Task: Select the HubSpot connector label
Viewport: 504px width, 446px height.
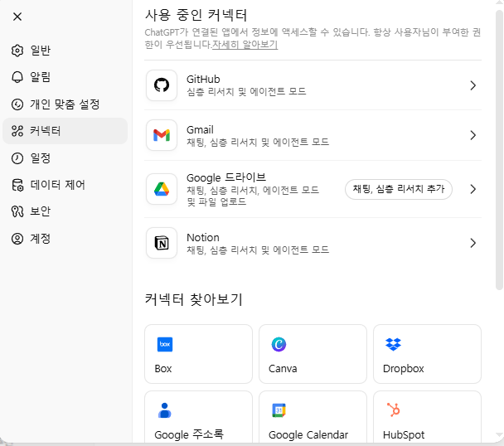Action: pos(404,434)
